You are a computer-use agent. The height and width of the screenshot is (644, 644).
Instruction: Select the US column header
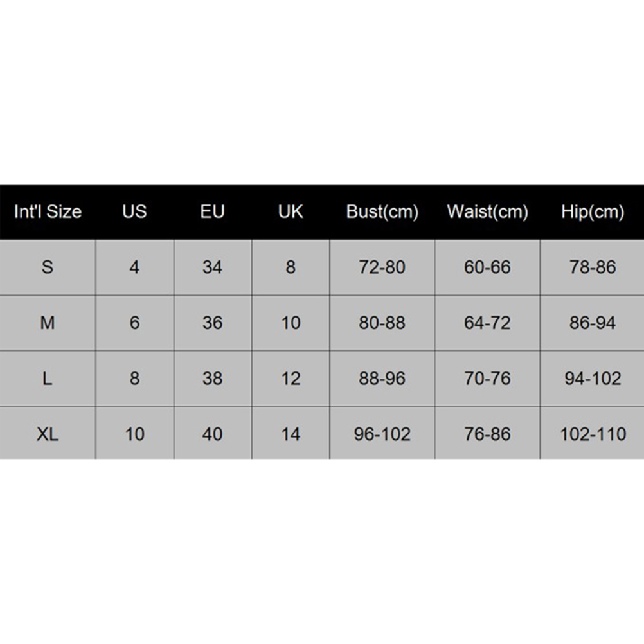[134, 211]
